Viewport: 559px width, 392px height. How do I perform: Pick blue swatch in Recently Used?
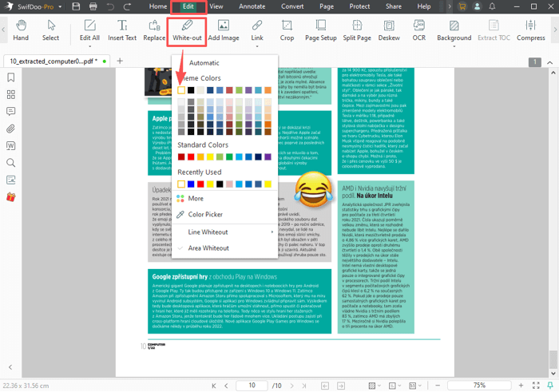click(x=191, y=184)
